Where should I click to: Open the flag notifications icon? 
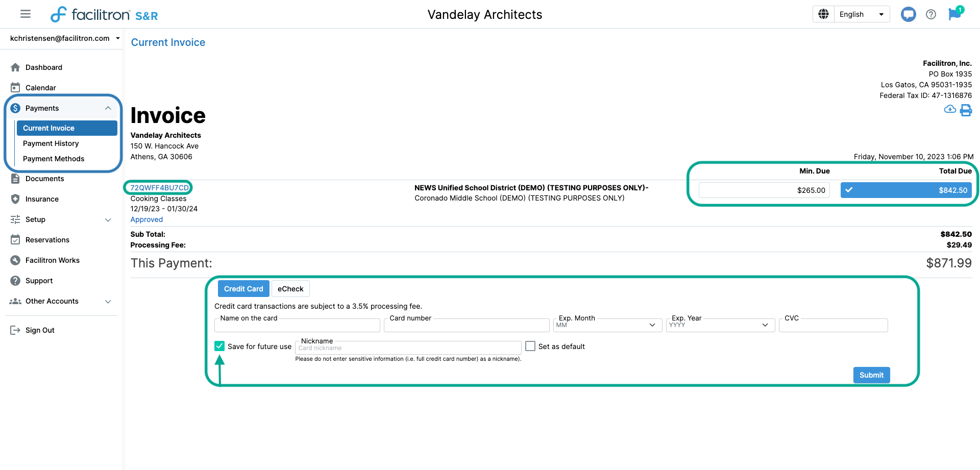pos(954,14)
